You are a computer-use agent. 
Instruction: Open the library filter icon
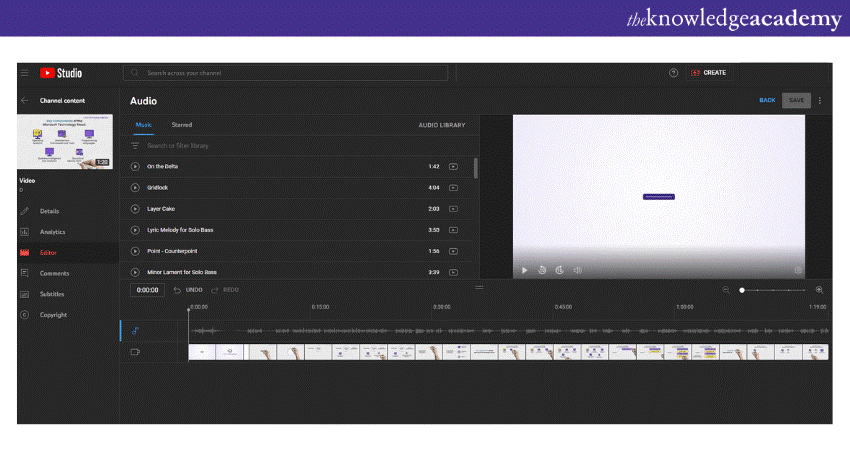point(135,146)
